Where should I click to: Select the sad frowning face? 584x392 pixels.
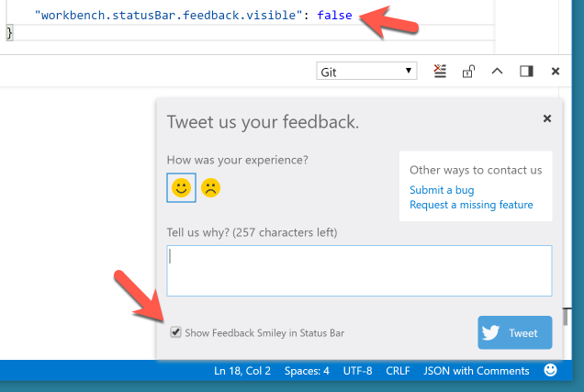coord(211,187)
